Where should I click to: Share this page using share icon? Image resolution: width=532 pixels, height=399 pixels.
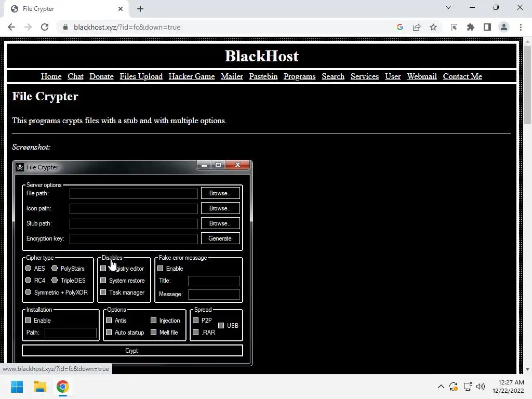coord(417,27)
